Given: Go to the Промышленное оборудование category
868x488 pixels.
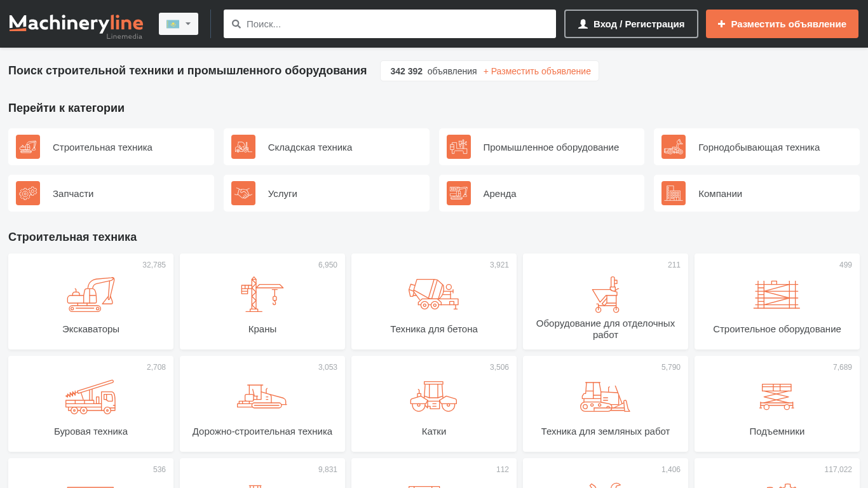Looking at the screenshot, I should click(550, 147).
